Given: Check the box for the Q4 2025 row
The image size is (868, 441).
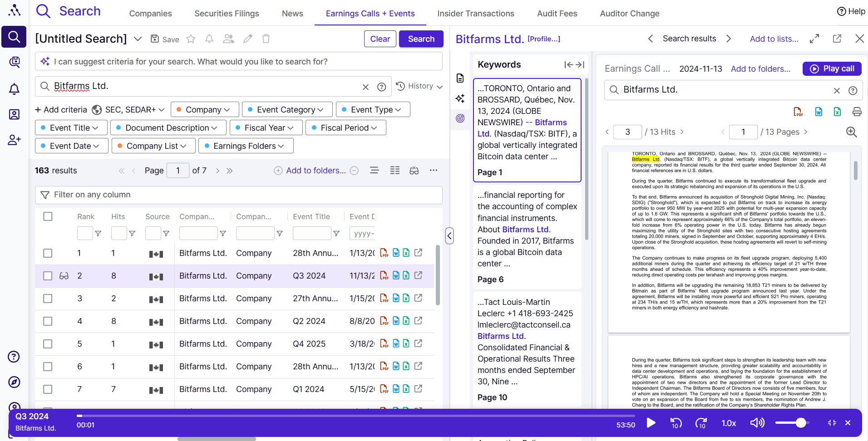Looking at the screenshot, I should 48,344.
